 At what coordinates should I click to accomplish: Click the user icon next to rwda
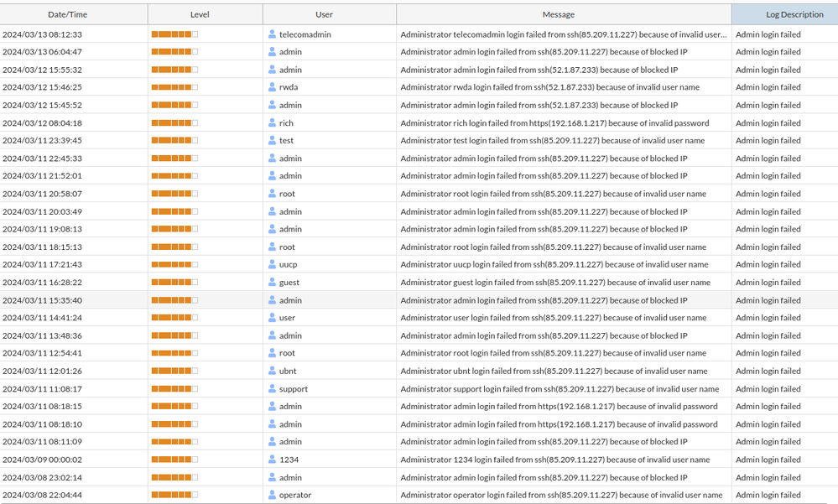coord(272,87)
